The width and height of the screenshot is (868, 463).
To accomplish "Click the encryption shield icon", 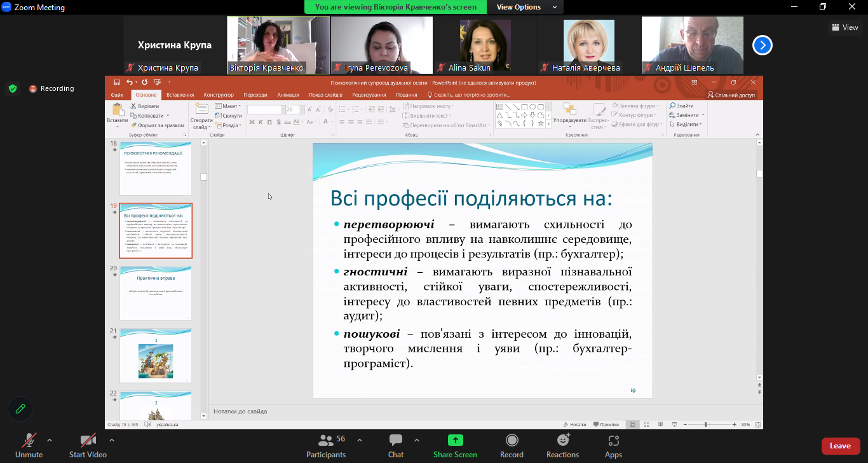I will coord(13,88).
